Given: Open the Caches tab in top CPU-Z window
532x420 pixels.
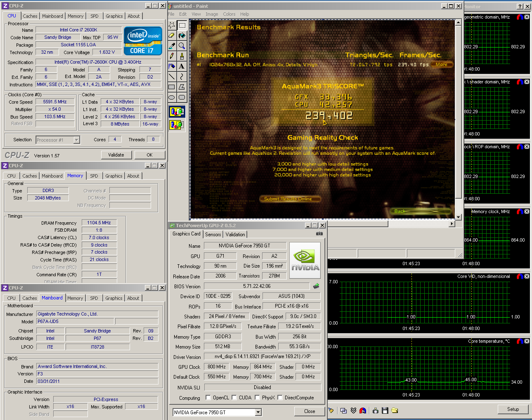Looking at the screenshot, I should point(30,16).
